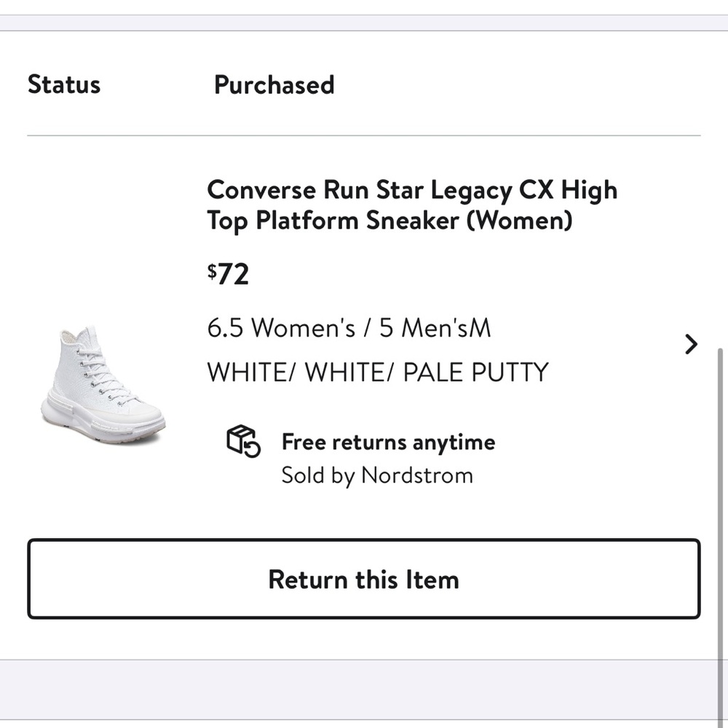728x728 pixels.
Task: Click the gray footer area below Return button
Action: (363, 689)
